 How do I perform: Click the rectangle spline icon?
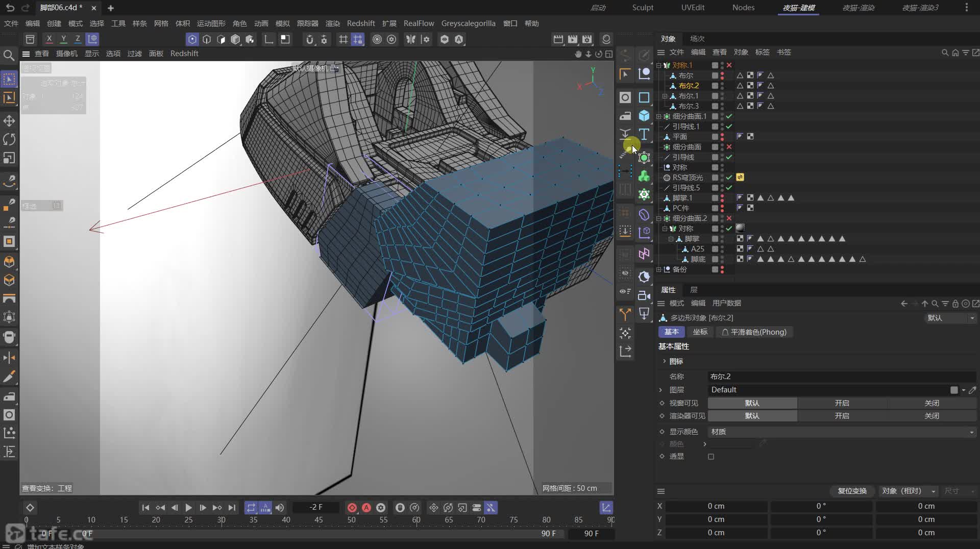click(x=644, y=97)
